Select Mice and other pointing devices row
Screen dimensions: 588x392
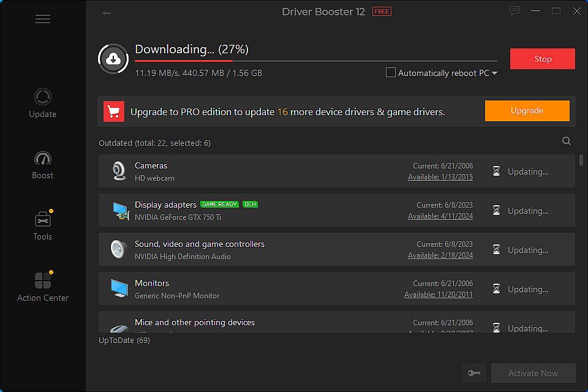(x=336, y=322)
